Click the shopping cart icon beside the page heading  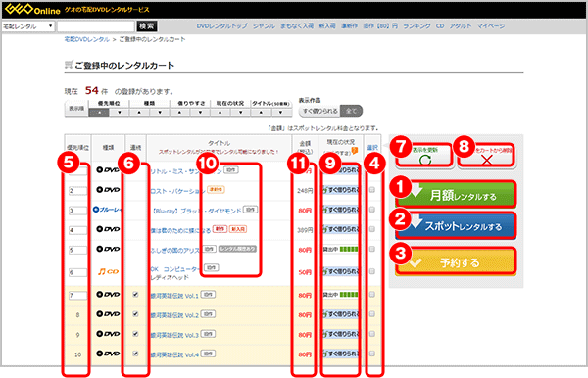tap(69, 65)
